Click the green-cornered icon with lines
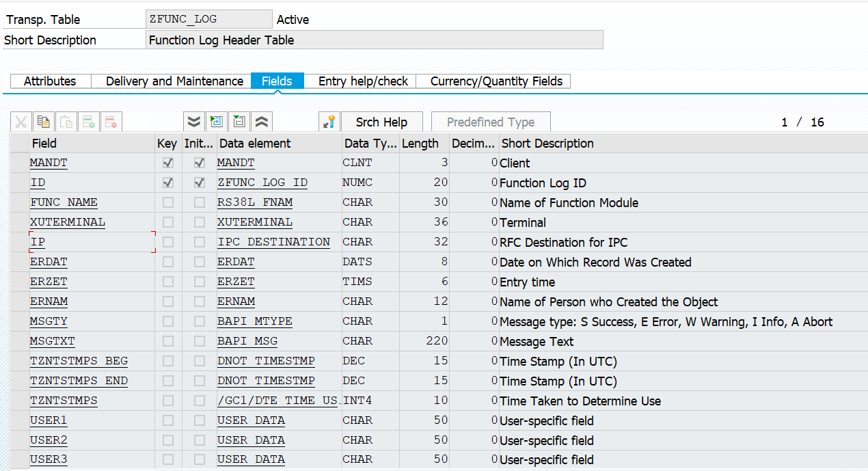This screenshot has width=868, height=471. (x=239, y=122)
